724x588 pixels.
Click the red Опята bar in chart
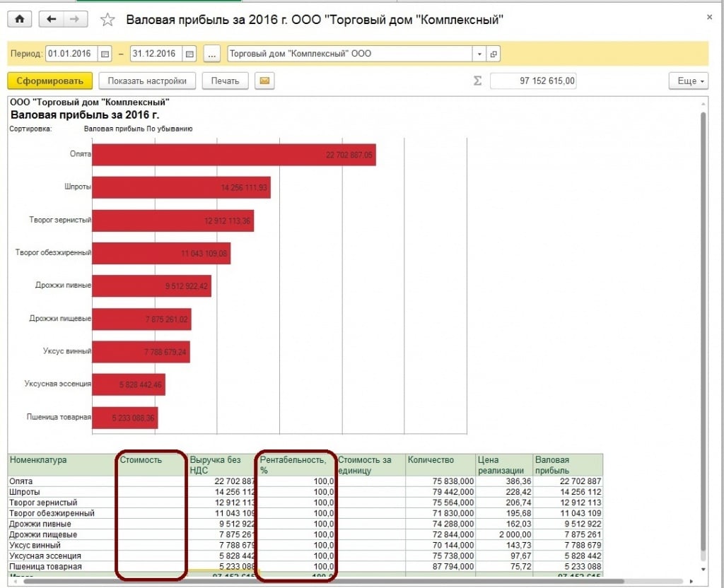[233, 154]
